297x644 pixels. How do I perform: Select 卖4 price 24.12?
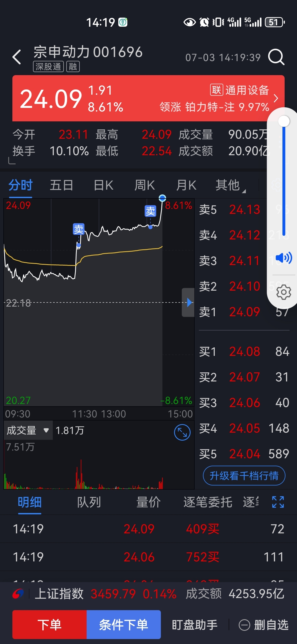click(244, 235)
